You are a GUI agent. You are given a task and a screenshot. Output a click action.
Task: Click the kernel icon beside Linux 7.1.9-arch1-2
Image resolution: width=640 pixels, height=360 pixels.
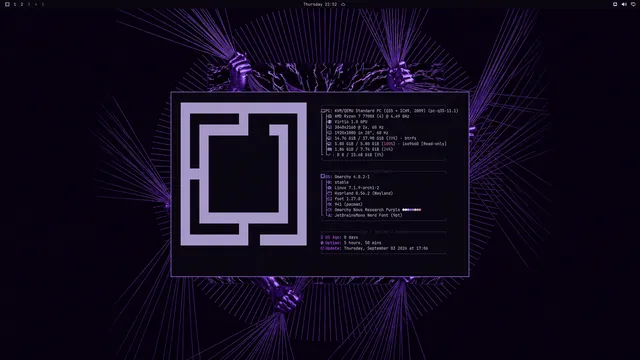[x=330, y=188]
